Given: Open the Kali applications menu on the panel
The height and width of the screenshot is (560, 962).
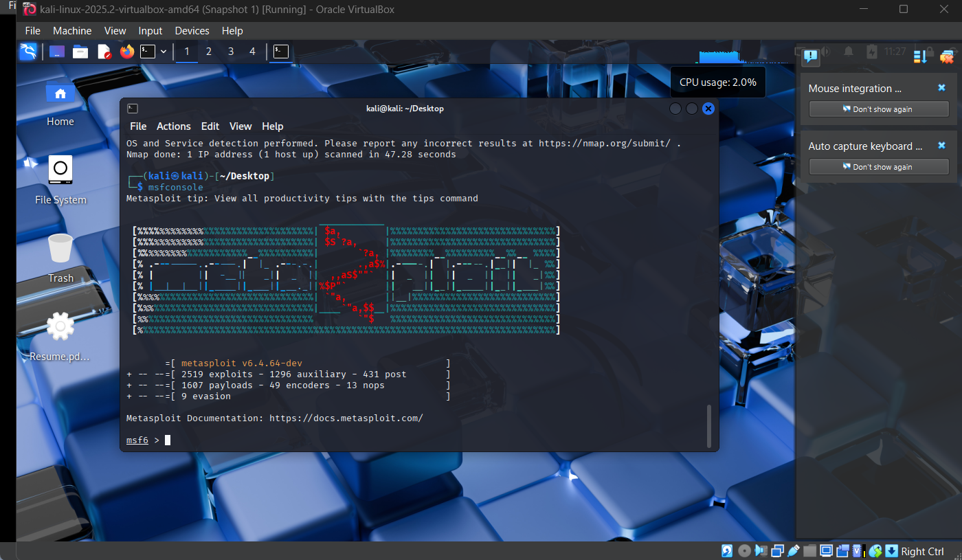Looking at the screenshot, I should pyautogui.click(x=27, y=51).
